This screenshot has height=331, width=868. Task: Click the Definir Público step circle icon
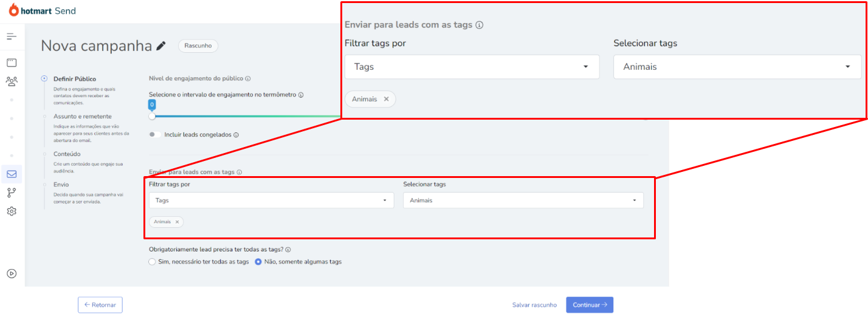coord(44,78)
